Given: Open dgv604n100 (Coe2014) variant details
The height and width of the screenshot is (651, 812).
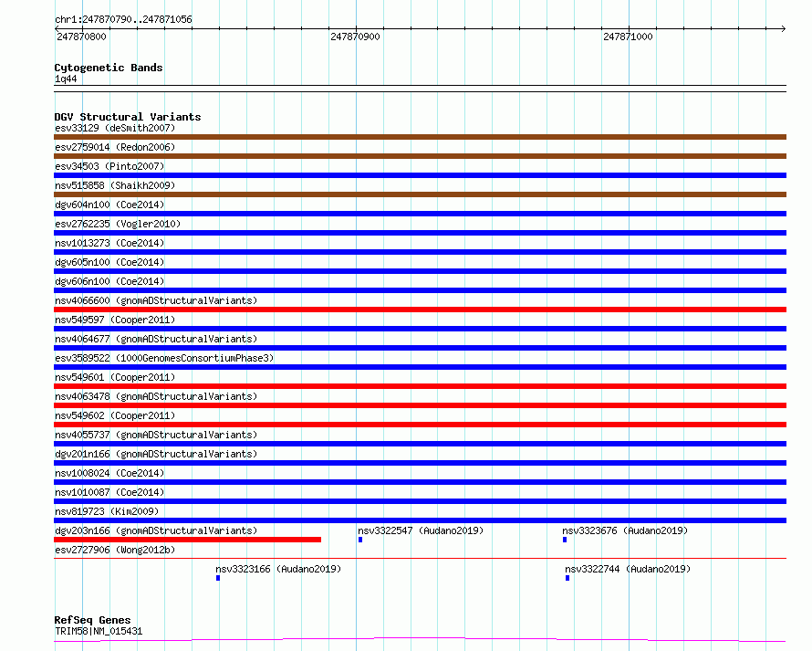Looking at the screenshot, I should [109, 205].
